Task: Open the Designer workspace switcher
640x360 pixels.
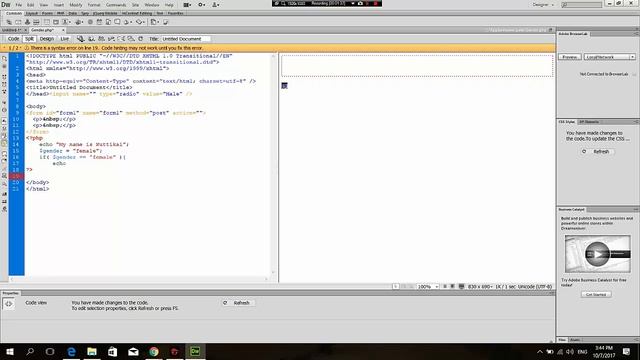Action: pos(543,4)
